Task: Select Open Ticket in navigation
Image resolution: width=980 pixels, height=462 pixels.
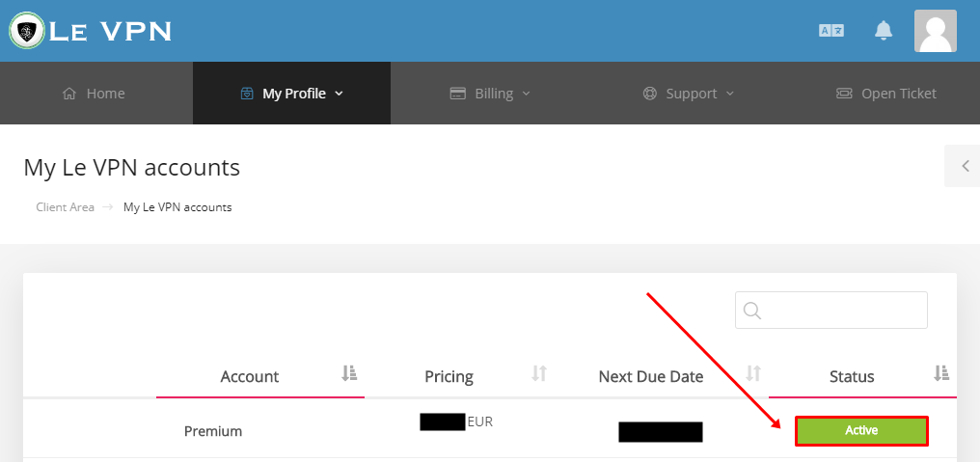Action: pos(885,94)
